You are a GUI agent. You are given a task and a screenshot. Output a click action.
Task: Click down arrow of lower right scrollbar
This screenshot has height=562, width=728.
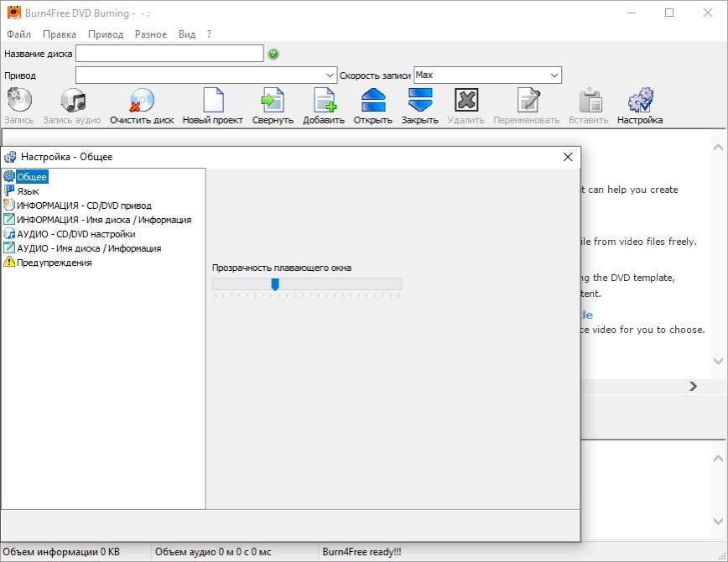[x=718, y=521]
